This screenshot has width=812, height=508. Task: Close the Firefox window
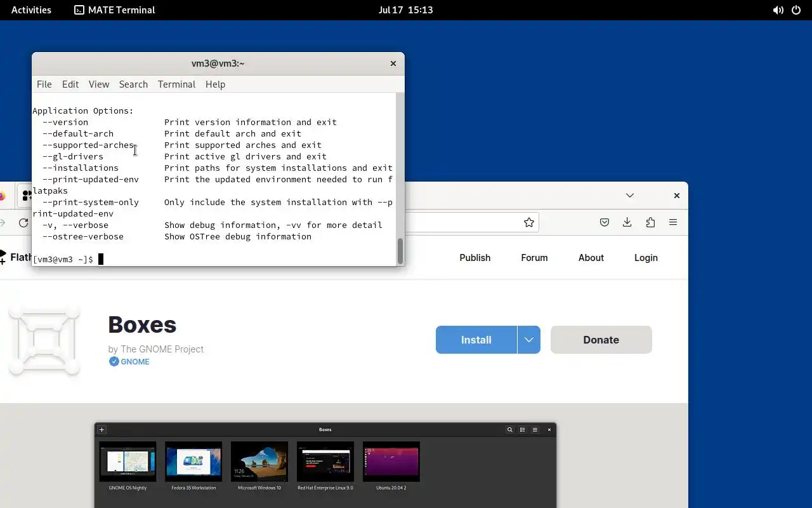pyautogui.click(x=676, y=196)
